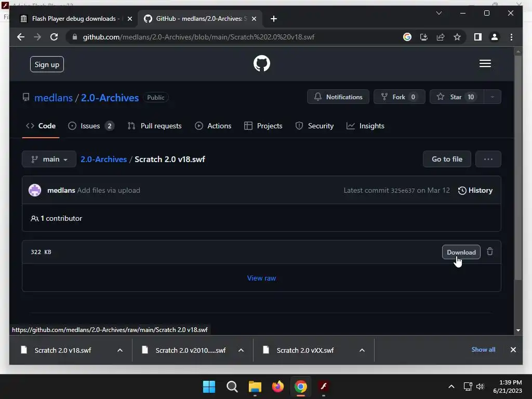Bookmark this page with the star icon
This screenshot has height=399, width=532.
(457, 37)
